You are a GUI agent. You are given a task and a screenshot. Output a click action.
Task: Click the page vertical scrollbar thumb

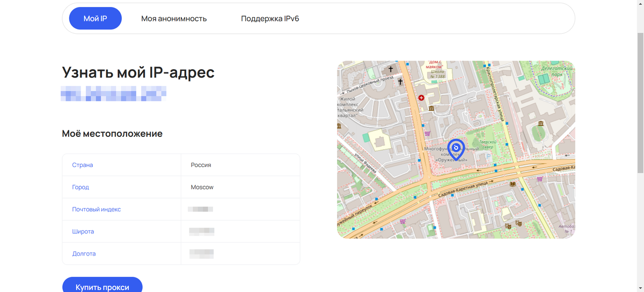640,102
